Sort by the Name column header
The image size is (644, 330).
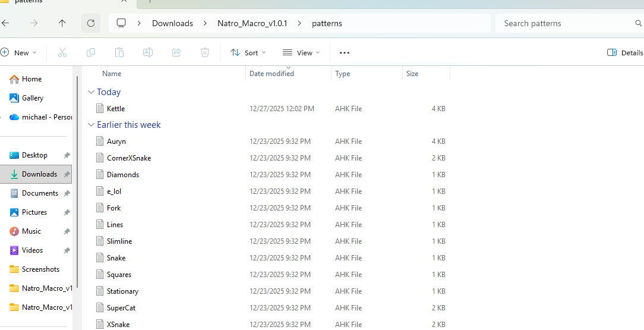point(112,74)
